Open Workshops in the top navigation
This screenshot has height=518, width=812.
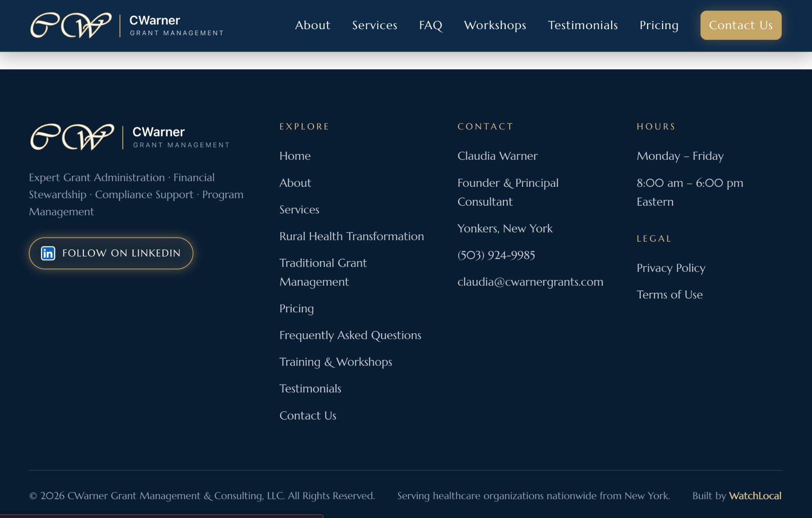point(495,25)
